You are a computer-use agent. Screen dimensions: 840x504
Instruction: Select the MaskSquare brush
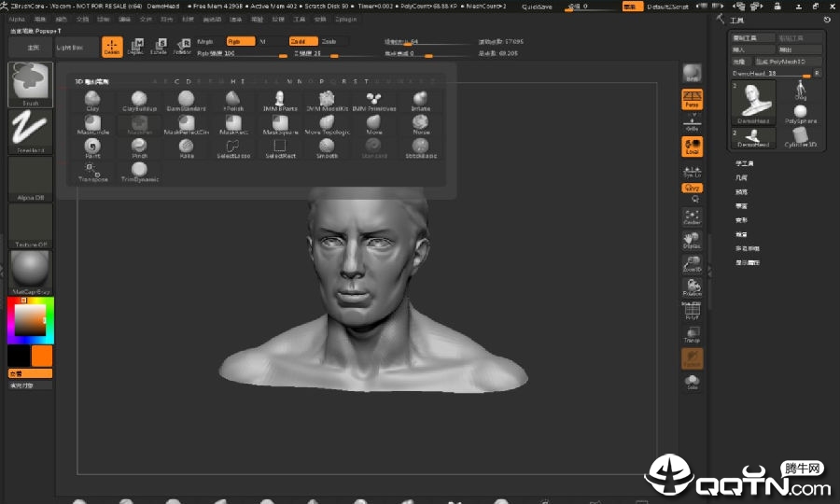coord(280,124)
